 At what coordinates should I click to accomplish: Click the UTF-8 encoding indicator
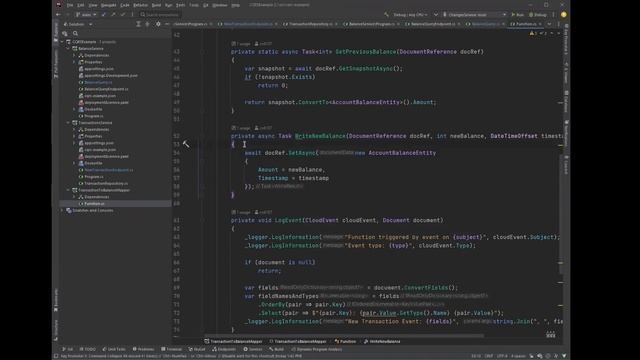pos(502,356)
